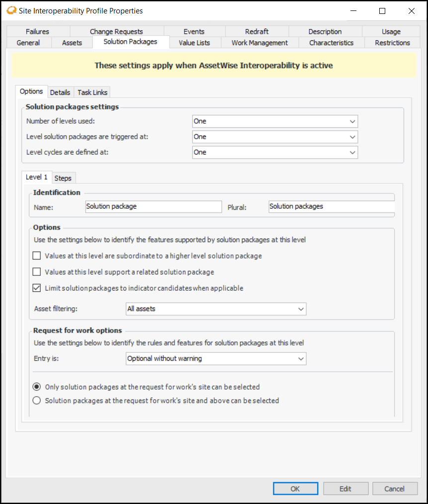428x504 pixels.
Task: Click the Plural input field
Action: (332, 207)
